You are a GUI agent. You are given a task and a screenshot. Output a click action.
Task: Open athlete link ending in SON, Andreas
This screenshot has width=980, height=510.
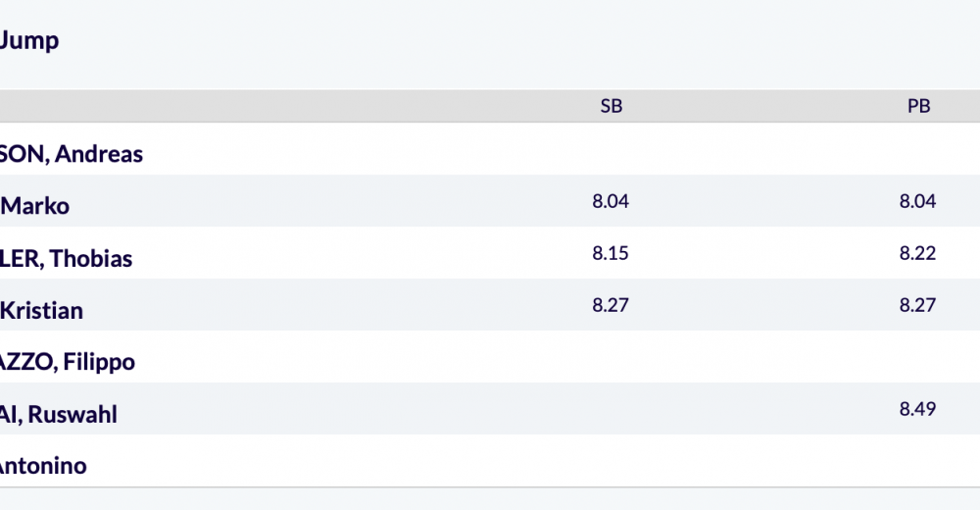coord(72,154)
